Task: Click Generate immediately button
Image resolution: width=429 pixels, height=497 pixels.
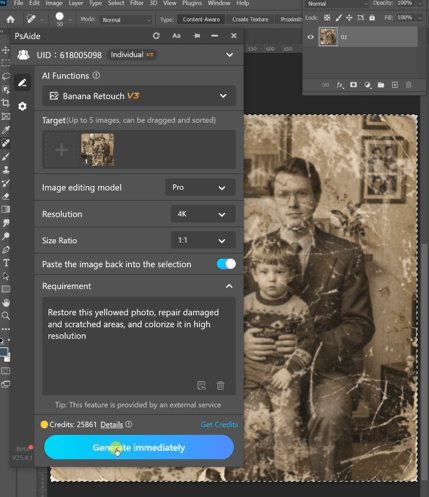Action: [139, 447]
